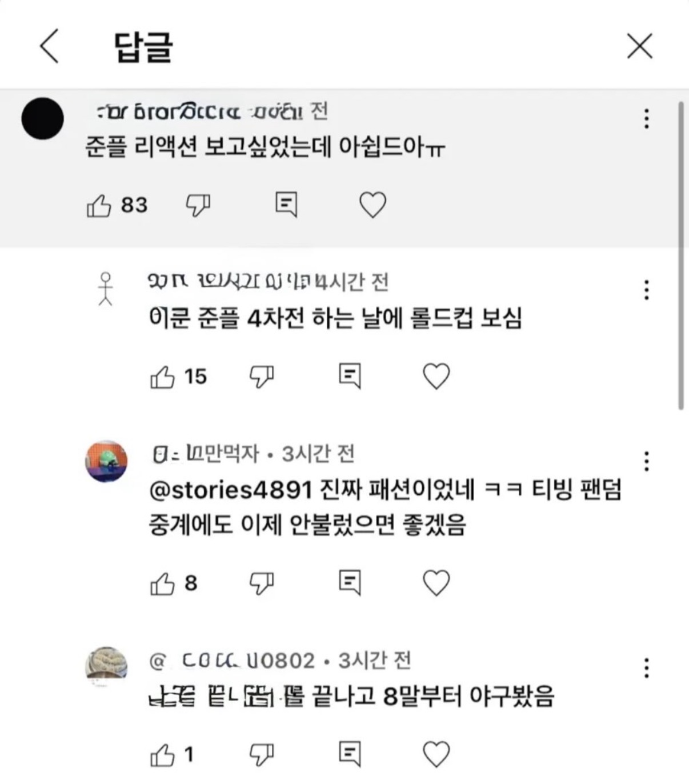Heart the top comment with 83 likes
This screenshot has height=784, width=689.
click(x=372, y=205)
